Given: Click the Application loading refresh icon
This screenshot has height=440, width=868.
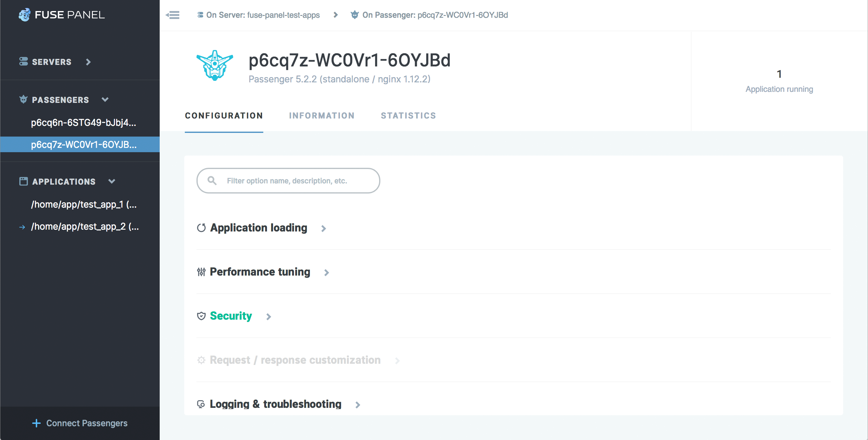Looking at the screenshot, I should point(201,228).
